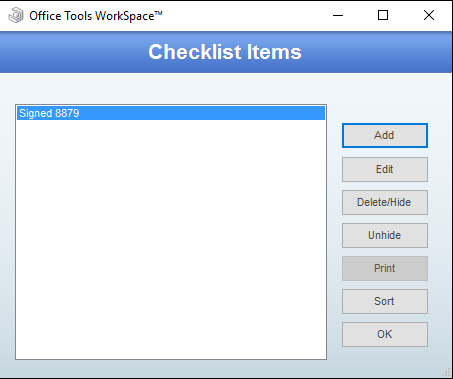Minimize the Checklist Items window

click(x=338, y=15)
